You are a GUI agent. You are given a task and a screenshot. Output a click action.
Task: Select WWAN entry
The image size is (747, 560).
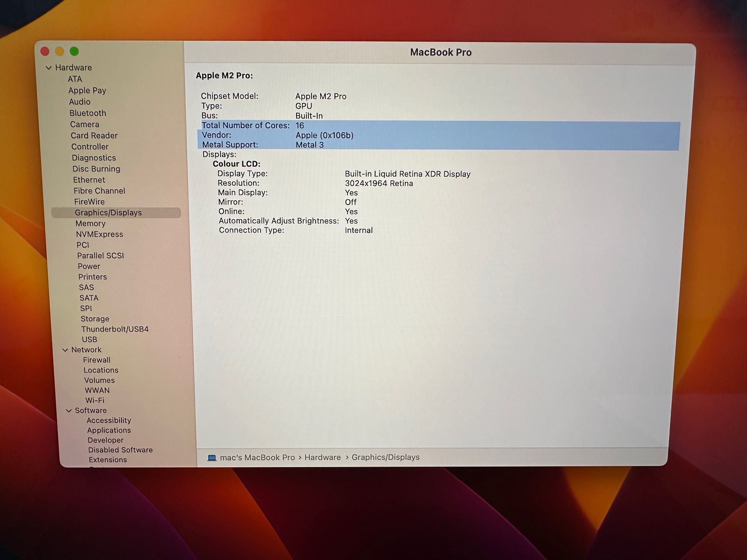pos(97,390)
